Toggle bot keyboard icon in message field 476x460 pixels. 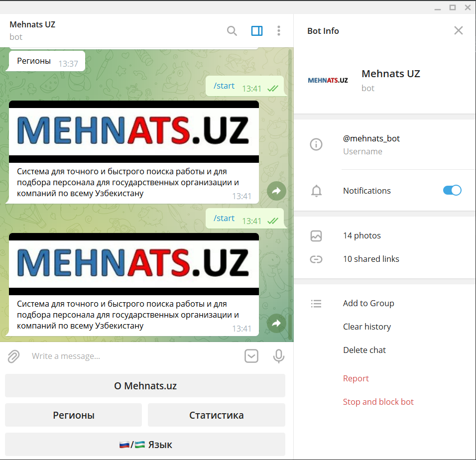click(x=251, y=356)
